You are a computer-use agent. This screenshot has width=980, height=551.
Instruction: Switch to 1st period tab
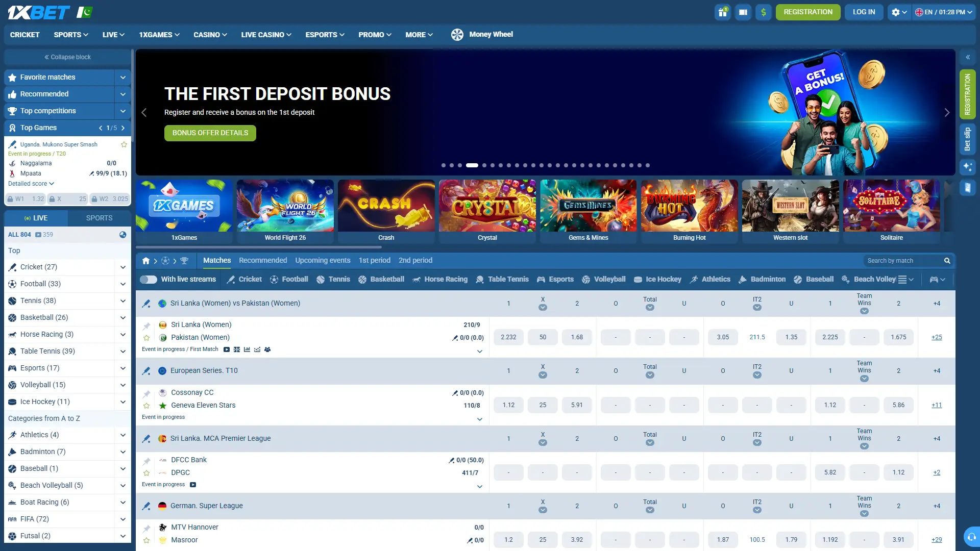tap(375, 261)
